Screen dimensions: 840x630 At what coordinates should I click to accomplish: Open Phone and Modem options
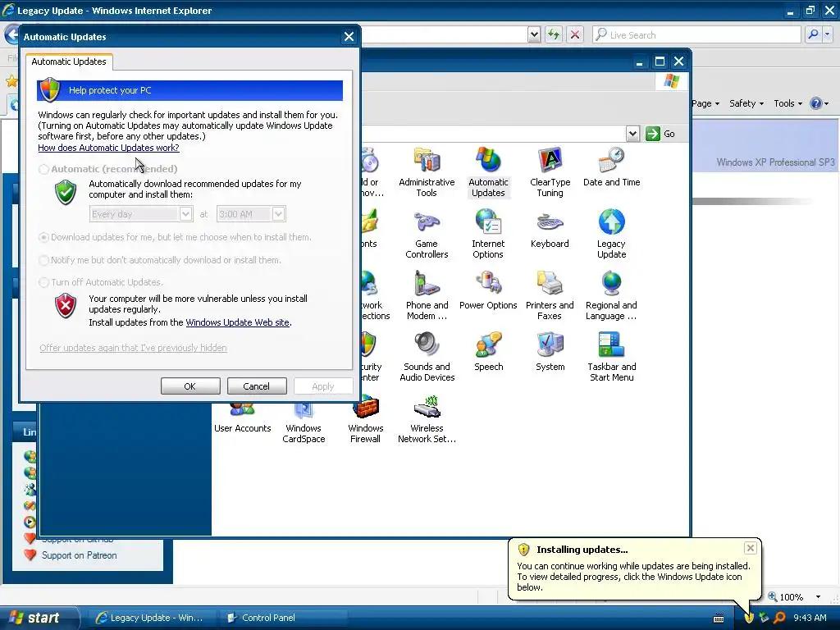(x=427, y=295)
